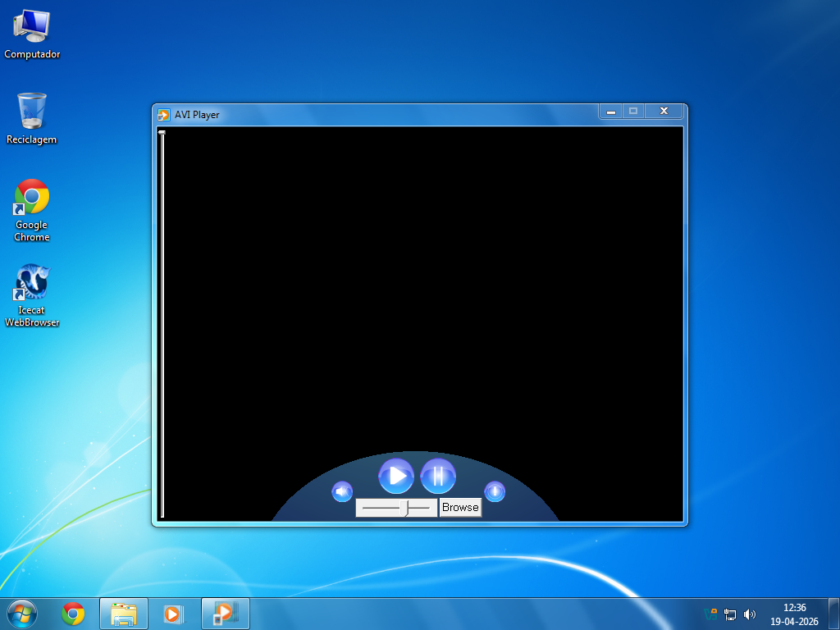Launch Chrome from the taskbar
The height and width of the screenshot is (630, 840).
pyautogui.click(x=73, y=614)
